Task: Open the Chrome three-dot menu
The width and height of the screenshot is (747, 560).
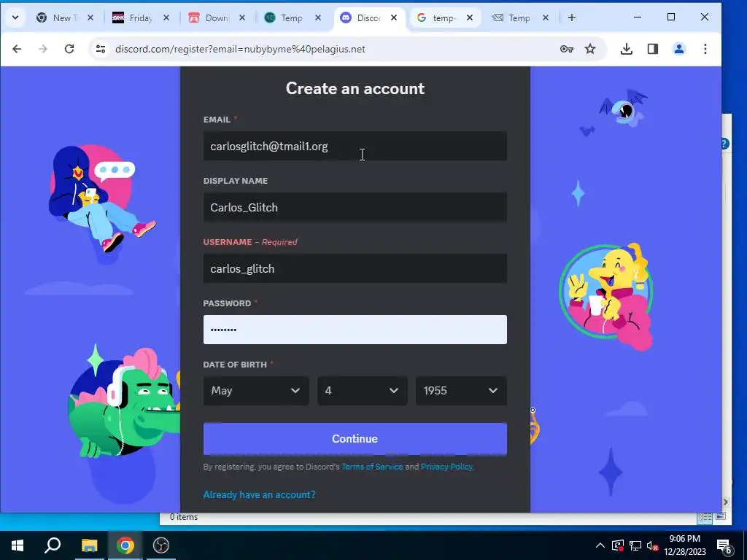Action: click(x=705, y=49)
